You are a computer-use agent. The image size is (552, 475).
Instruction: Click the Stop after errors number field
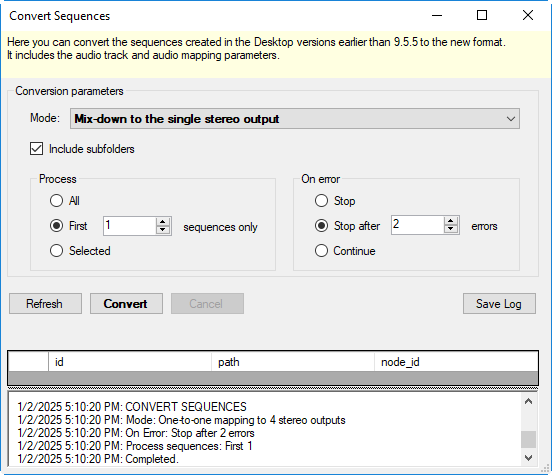[x=417, y=225]
